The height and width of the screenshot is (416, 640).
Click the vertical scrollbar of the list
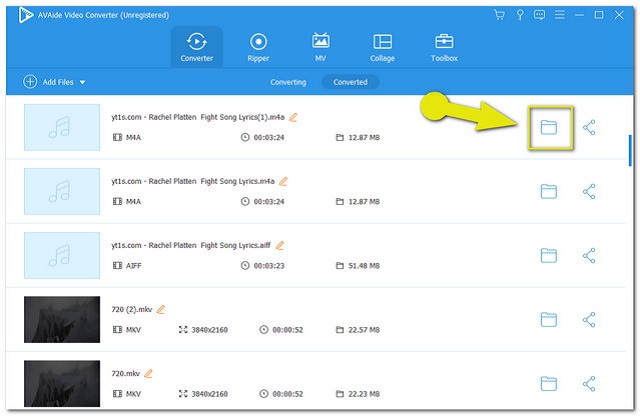[630, 150]
